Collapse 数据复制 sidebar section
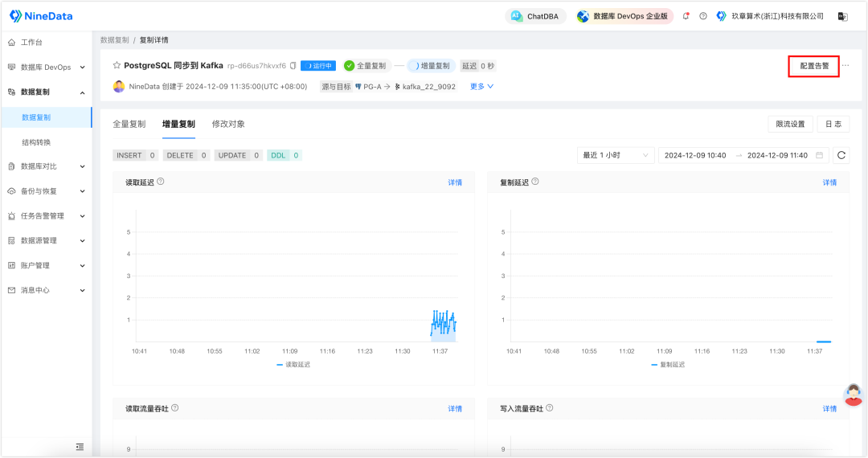 pyautogui.click(x=47, y=92)
